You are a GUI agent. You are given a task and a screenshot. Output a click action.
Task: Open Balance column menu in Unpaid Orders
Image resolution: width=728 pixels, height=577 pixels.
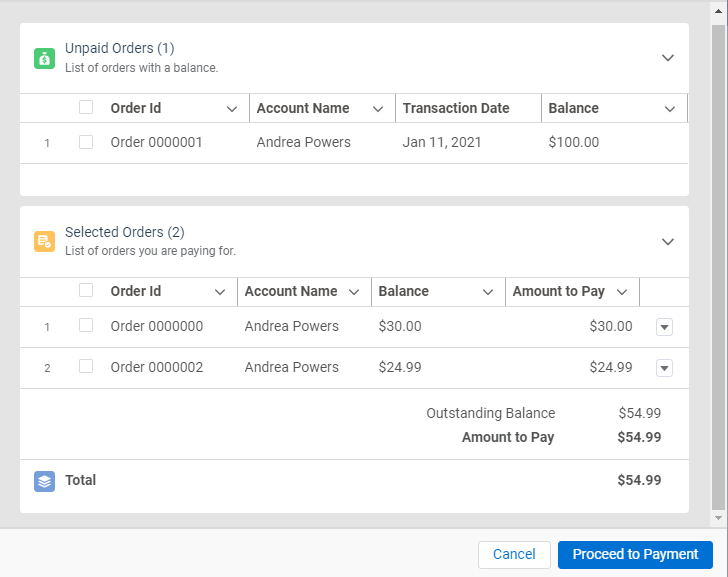click(670, 109)
